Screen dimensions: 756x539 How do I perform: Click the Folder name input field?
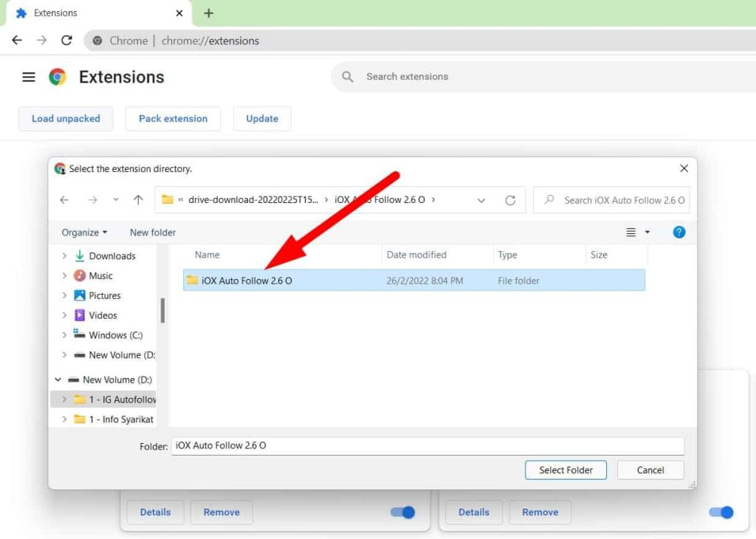tap(427, 446)
